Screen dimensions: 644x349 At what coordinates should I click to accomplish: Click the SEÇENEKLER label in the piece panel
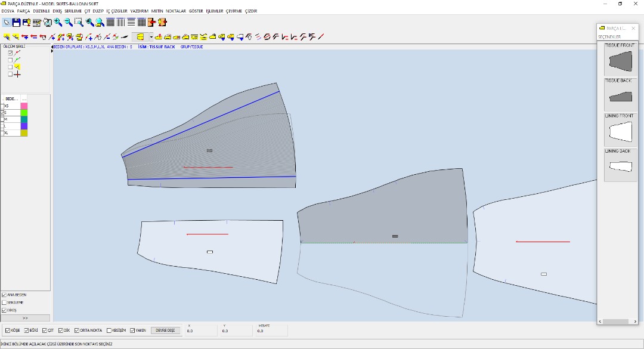point(609,37)
